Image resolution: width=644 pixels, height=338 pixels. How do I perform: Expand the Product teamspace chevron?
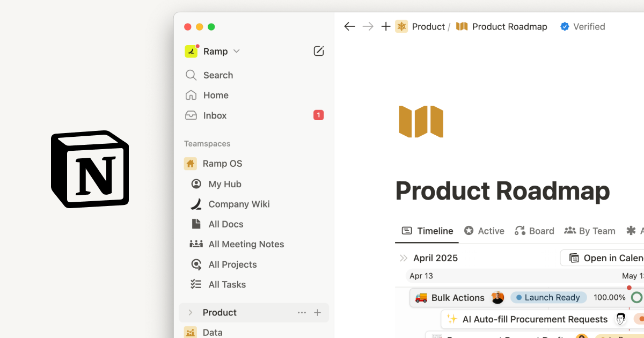190,313
